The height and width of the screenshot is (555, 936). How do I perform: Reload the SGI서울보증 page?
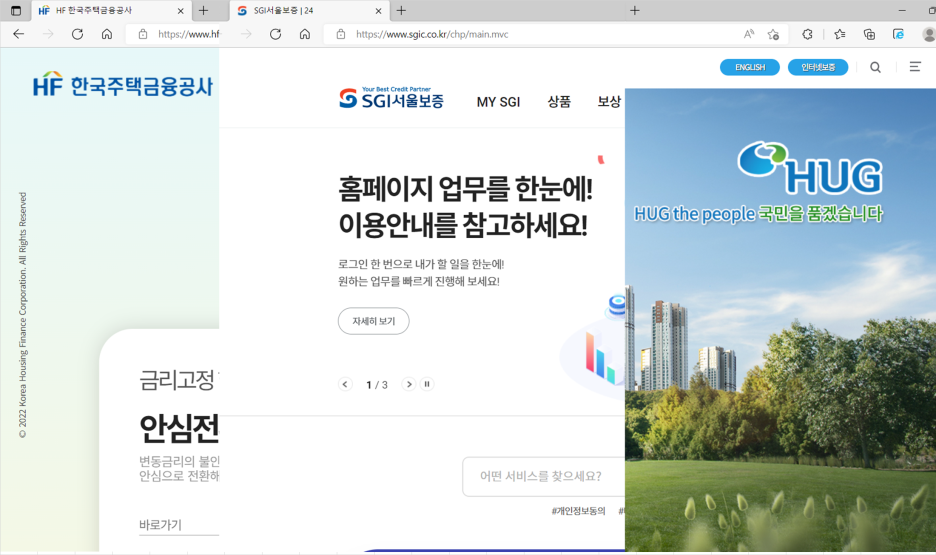tap(275, 34)
